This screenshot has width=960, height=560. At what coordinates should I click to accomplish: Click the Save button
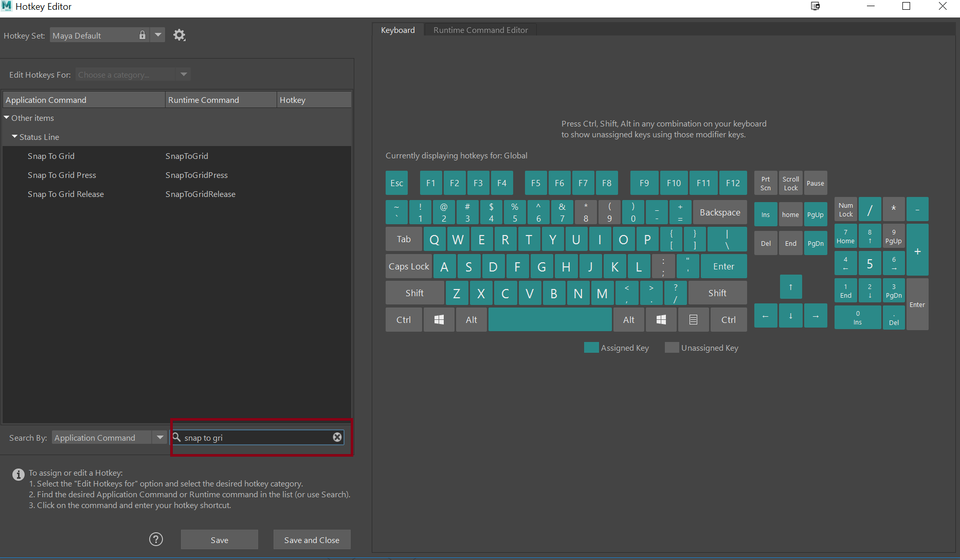[220, 539]
